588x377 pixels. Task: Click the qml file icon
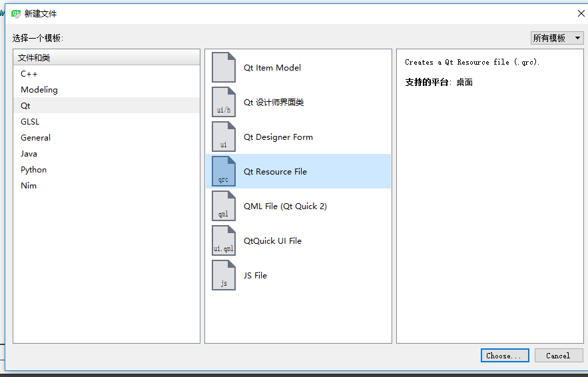click(224, 206)
